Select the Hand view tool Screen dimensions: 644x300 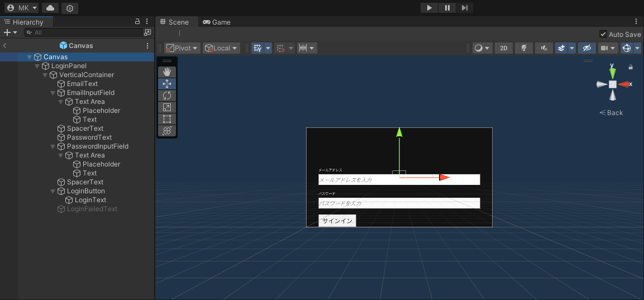(x=167, y=72)
